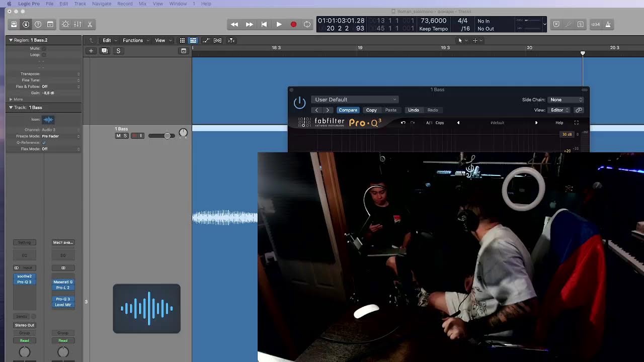Image resolution: width=644 pixels, height=362 pixels.
Task: Open the Freeze Mode popup
Action: pyautogui.click(x=61, y=136)
